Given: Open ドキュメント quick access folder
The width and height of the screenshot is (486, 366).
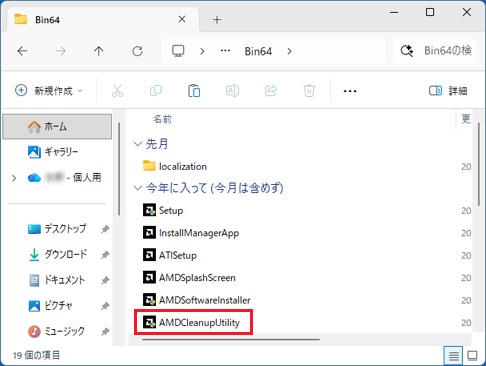Looking at the screenshot, I should pos(57,280).
